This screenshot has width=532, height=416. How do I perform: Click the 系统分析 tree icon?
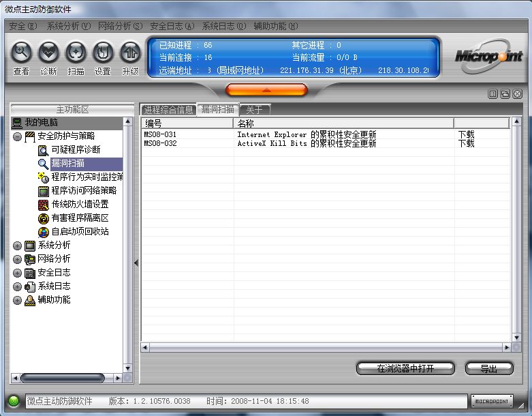point(30,246)
